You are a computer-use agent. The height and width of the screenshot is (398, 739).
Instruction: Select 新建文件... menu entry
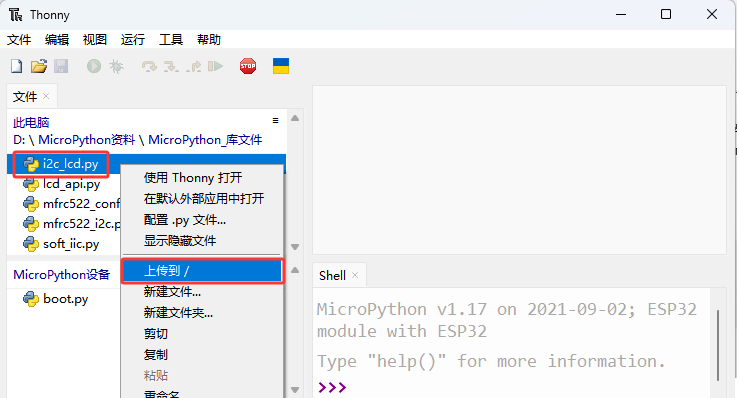point(202,292)
